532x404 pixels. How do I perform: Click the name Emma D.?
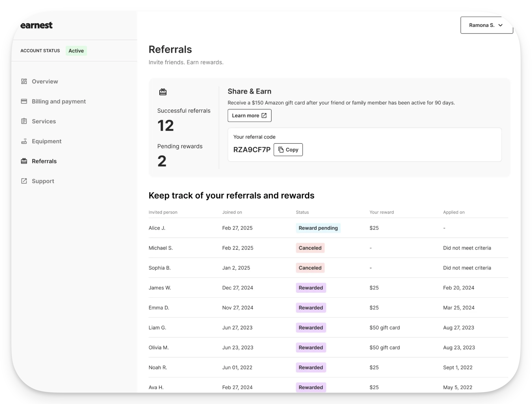pos(159,308)
